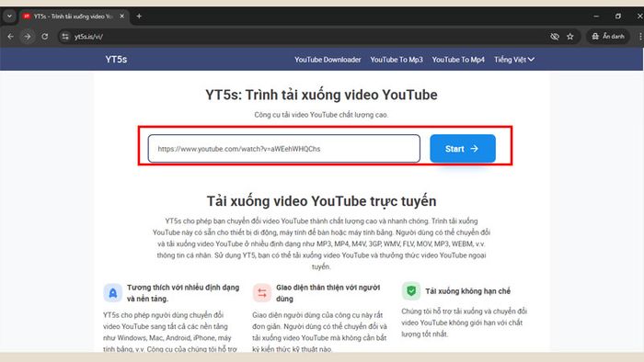Open a new browser tab
The height and width of the screenshot is (362, 644).
(x=139, y=17)
